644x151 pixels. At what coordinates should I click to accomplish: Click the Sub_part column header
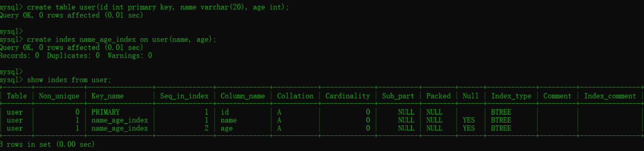pyautogui.click(x=398, y=96)
